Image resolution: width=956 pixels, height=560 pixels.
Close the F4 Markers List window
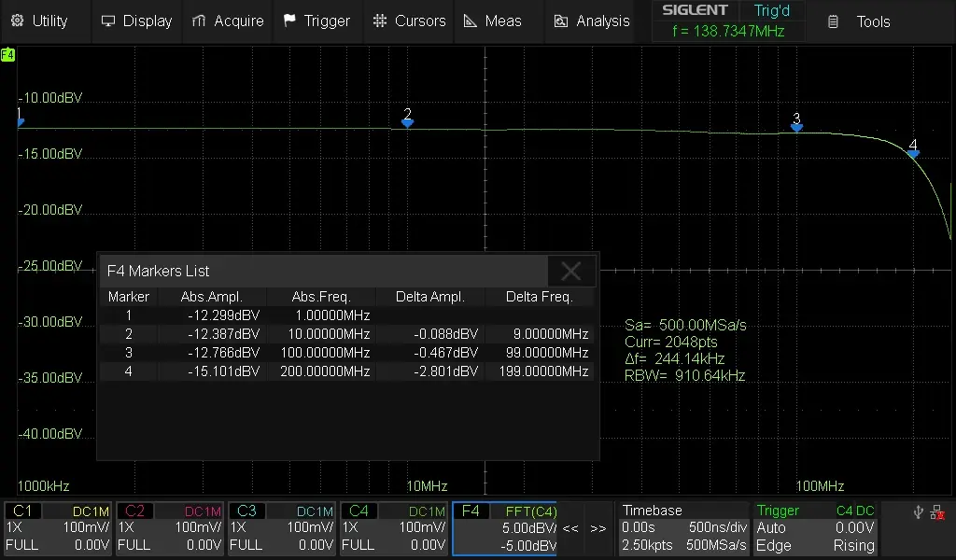pyautogui.click(x=570, y=271)
